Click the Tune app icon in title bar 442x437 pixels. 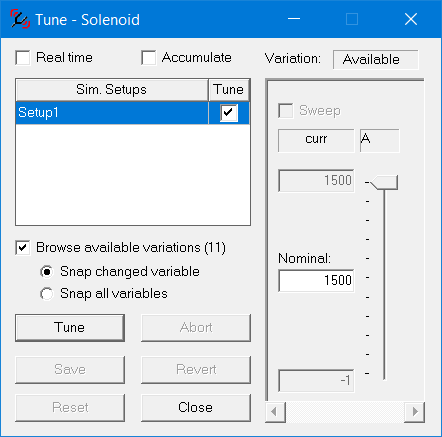coord(20,19)
